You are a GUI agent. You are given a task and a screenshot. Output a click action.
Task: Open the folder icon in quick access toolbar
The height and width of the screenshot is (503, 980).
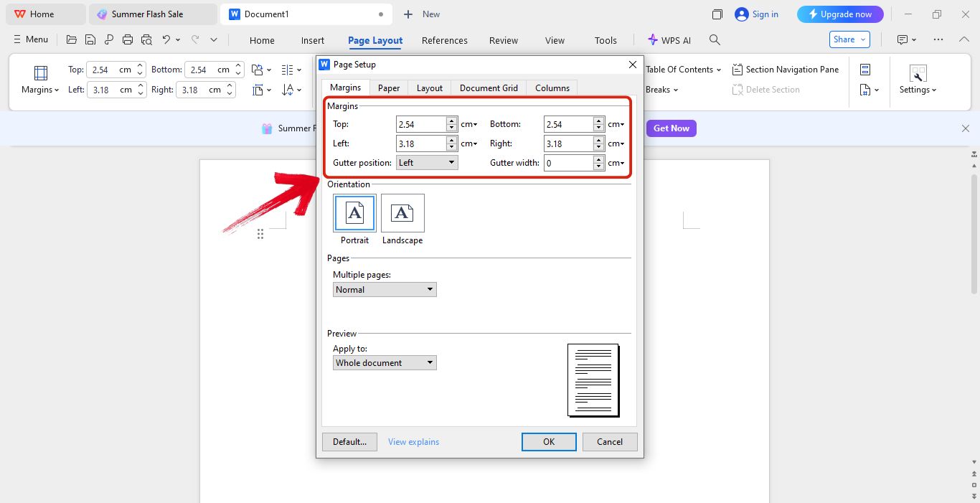point(71,39)
